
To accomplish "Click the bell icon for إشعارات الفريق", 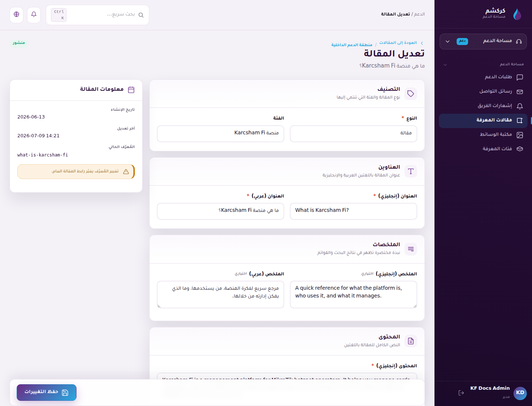I will point(520,106).
